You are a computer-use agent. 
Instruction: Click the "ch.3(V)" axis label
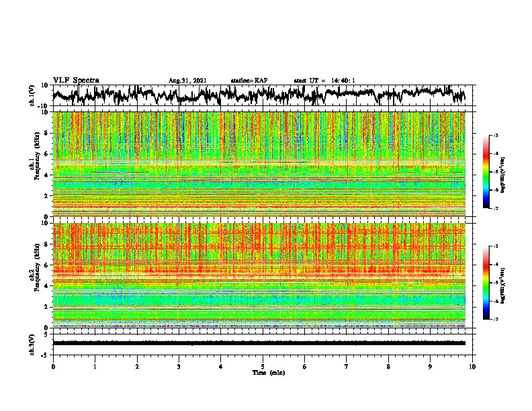point(32,345)
